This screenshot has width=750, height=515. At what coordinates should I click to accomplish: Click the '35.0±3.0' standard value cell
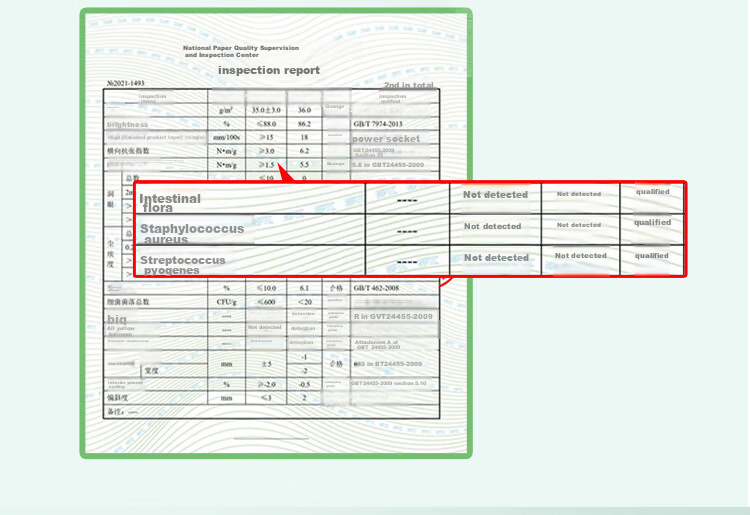click(x=266, y=110)
